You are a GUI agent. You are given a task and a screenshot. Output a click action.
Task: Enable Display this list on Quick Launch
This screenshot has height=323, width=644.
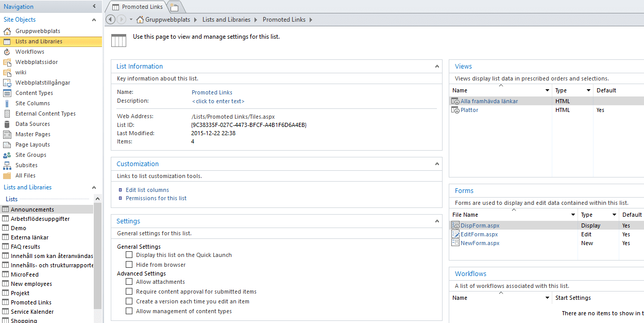point(129,255)
